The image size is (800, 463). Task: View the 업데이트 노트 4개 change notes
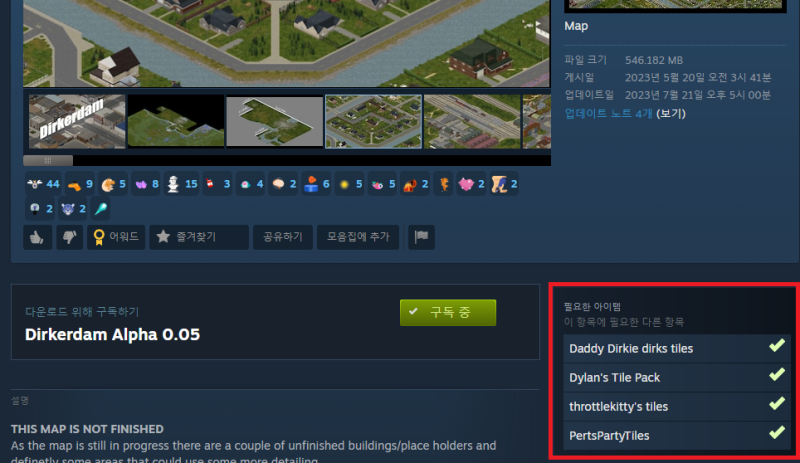(609, 113)
